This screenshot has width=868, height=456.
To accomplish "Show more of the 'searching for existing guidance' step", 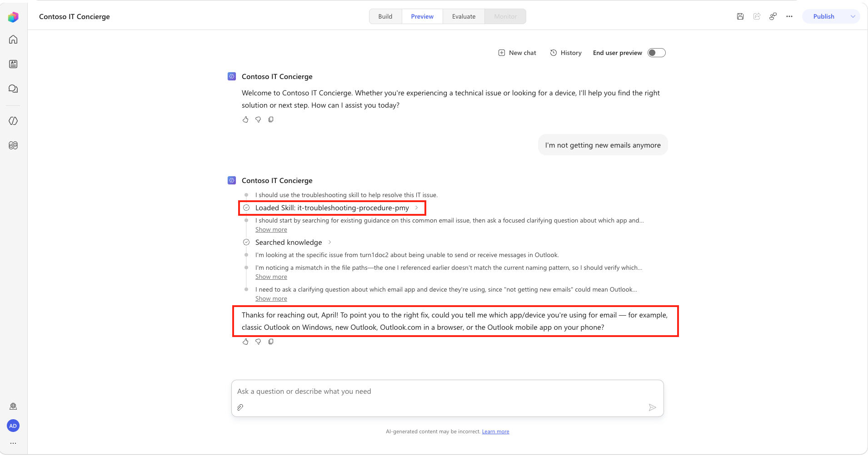I will point(271,230).
